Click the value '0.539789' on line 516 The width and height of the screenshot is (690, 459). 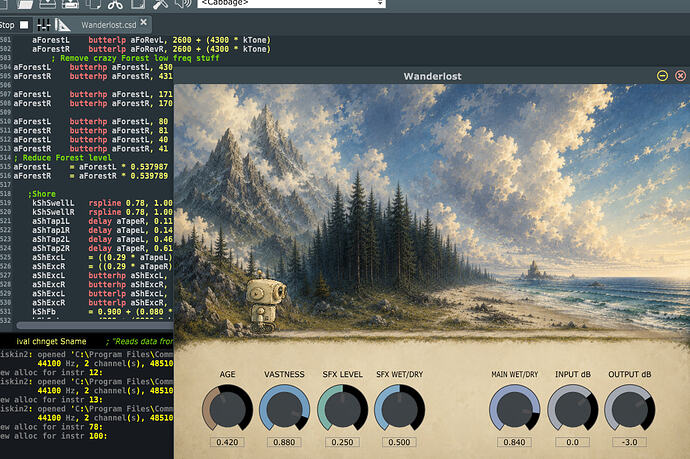coord(149,176)
